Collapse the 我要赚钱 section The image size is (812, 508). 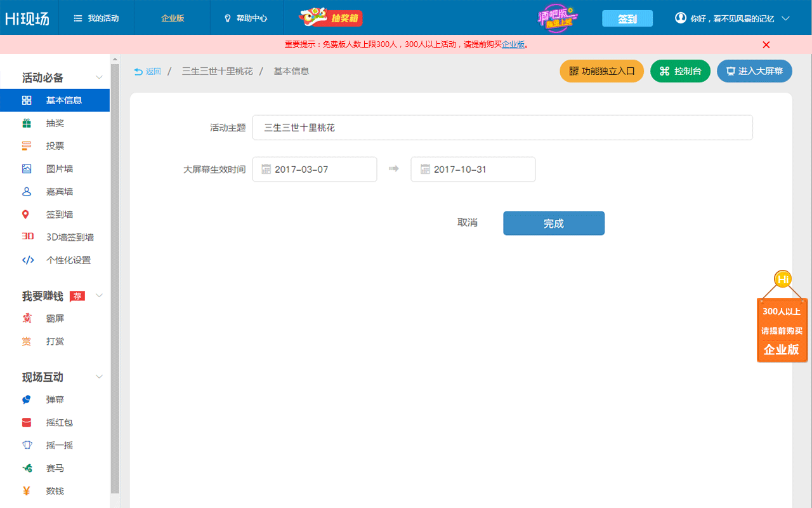pyautogui.click(x=99, y=296)
